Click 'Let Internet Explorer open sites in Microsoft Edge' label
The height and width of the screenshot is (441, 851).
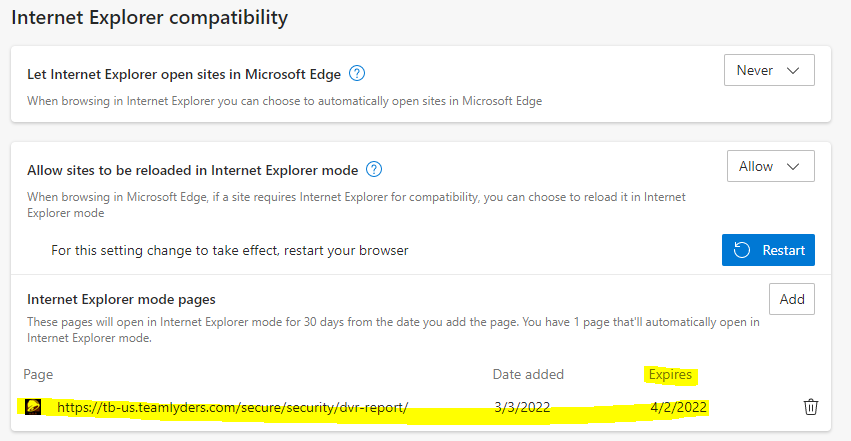[x=184, y=74]
